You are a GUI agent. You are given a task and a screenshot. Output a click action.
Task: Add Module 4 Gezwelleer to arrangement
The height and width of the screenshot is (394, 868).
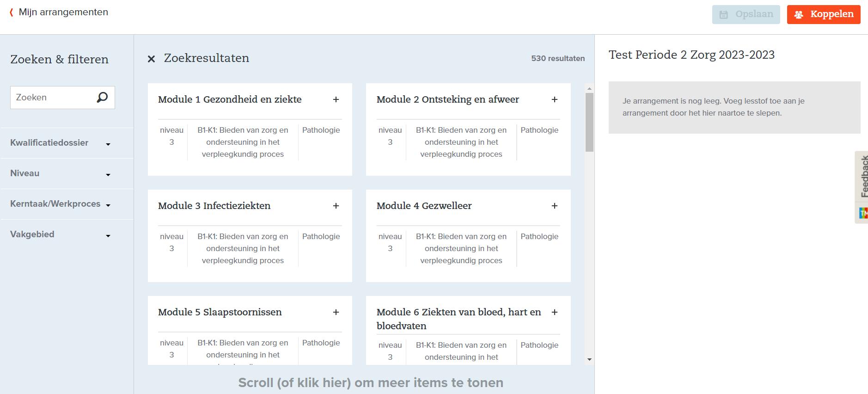tap(554, 206)
